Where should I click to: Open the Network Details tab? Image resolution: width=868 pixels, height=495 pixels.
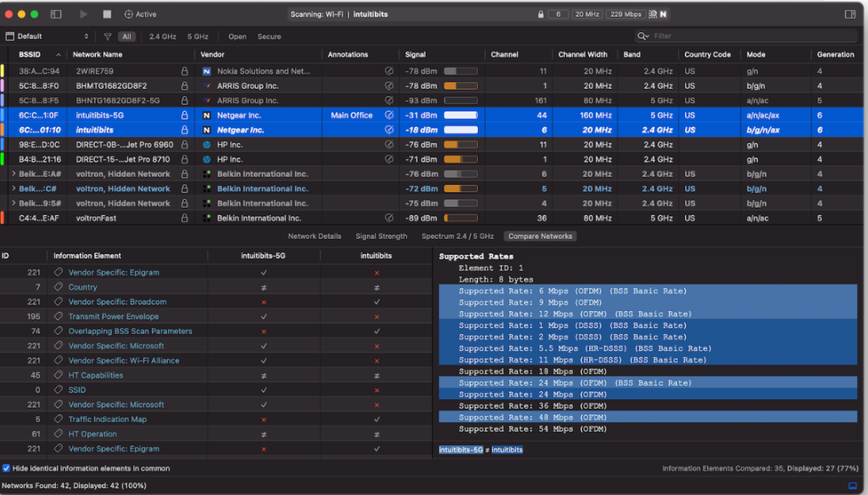314,236
